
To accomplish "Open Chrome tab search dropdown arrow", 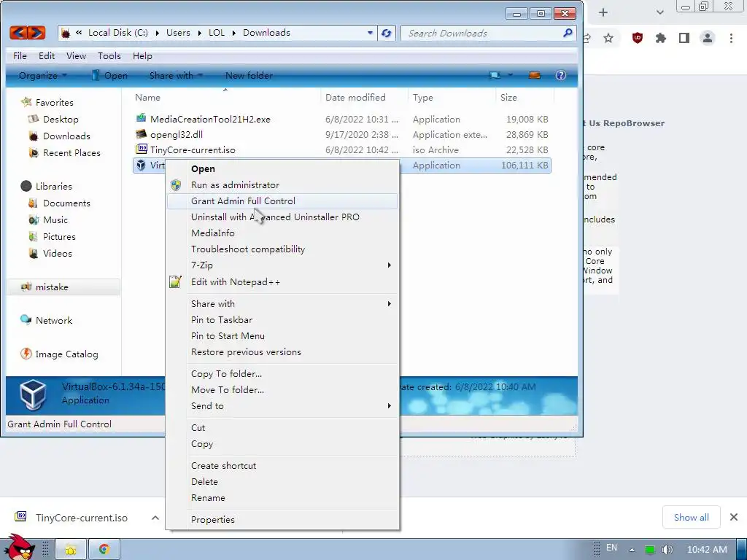I will pyautogui.click(x=659, y=12).
